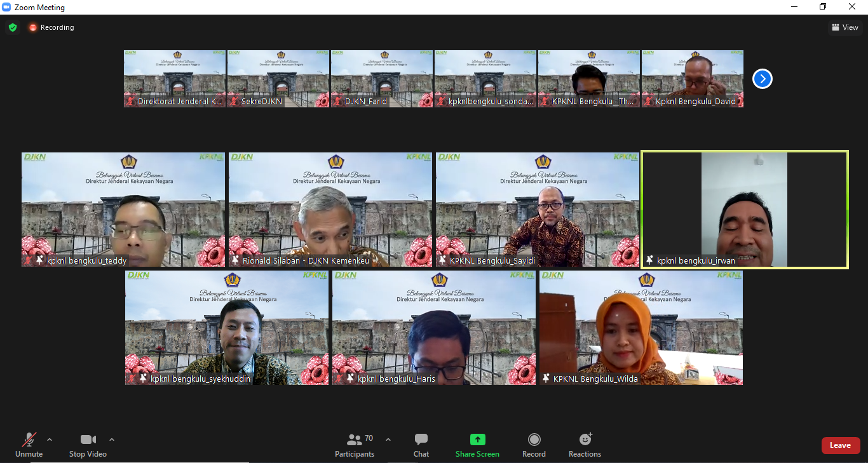868x463 pixels.
Task: Click the green encryption shield icon
Action: point(13,27)
